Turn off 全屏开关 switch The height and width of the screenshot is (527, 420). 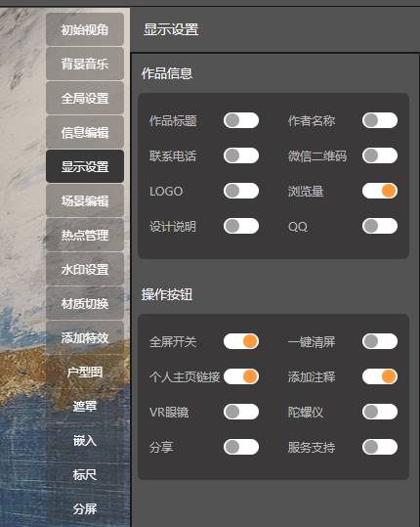coord(241,341)
